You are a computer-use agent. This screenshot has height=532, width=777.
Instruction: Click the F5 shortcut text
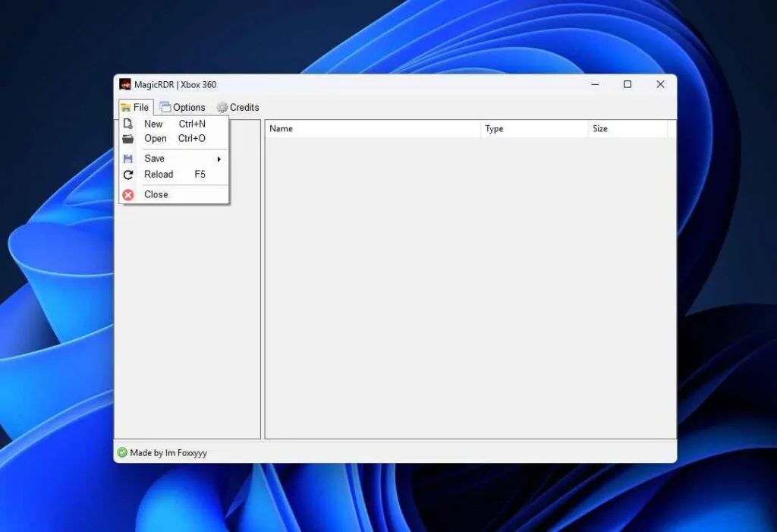(200, 175)
